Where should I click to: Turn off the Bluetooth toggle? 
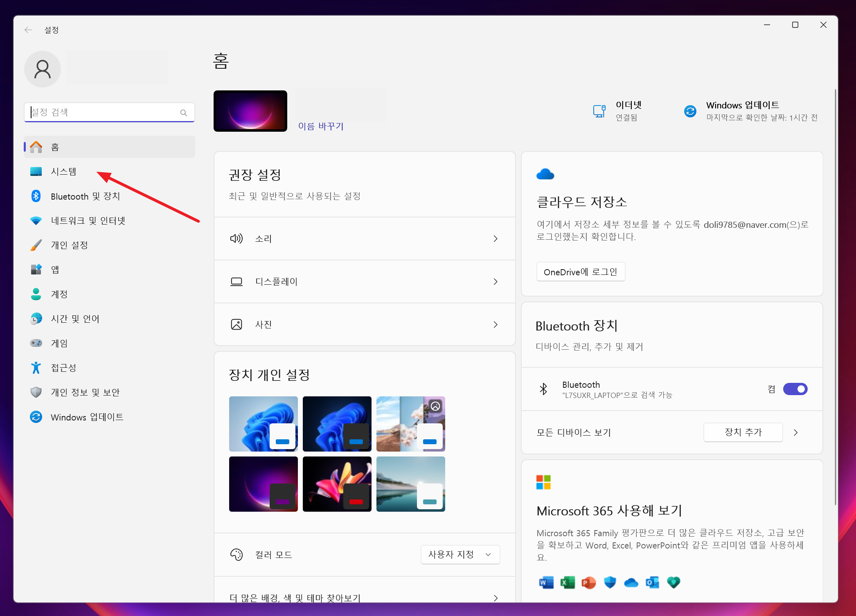click(x=795, y=389)
